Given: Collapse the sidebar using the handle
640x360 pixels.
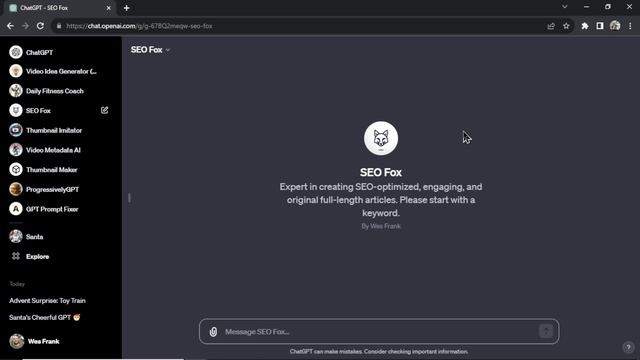Looking at the screenshot, I should click(129, 198).
